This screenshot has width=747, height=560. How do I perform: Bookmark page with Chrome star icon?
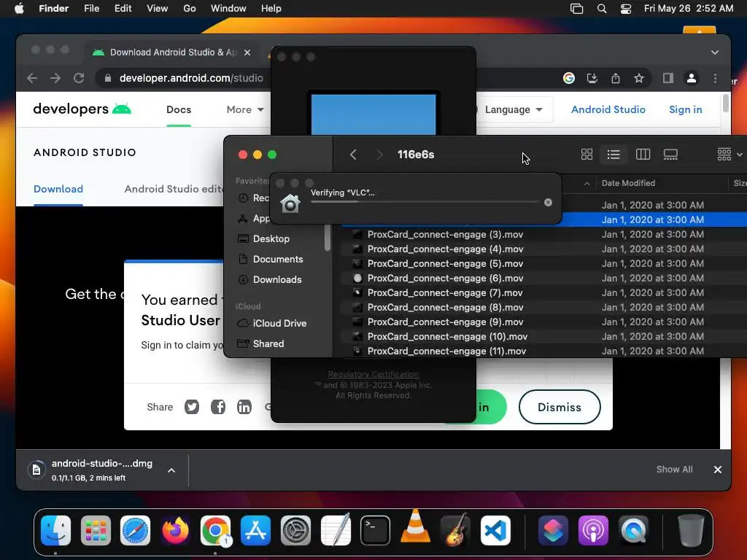639,78
